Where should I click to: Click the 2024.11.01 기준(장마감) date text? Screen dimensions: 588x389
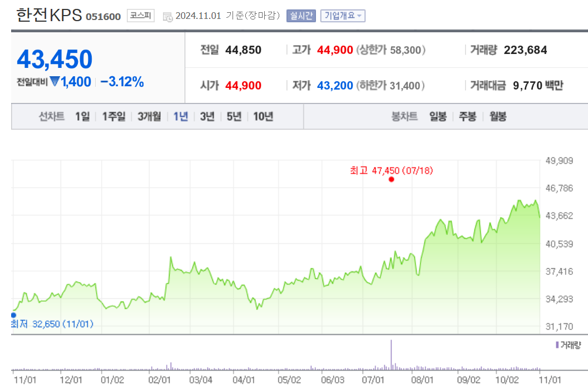[228, 16]
